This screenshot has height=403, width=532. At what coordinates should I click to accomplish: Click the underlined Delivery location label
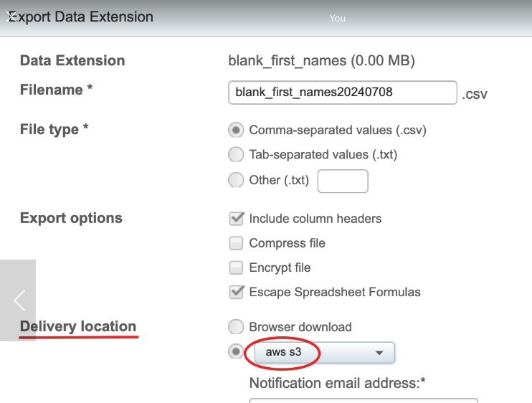pyautogui.click(x=78, y=326)
